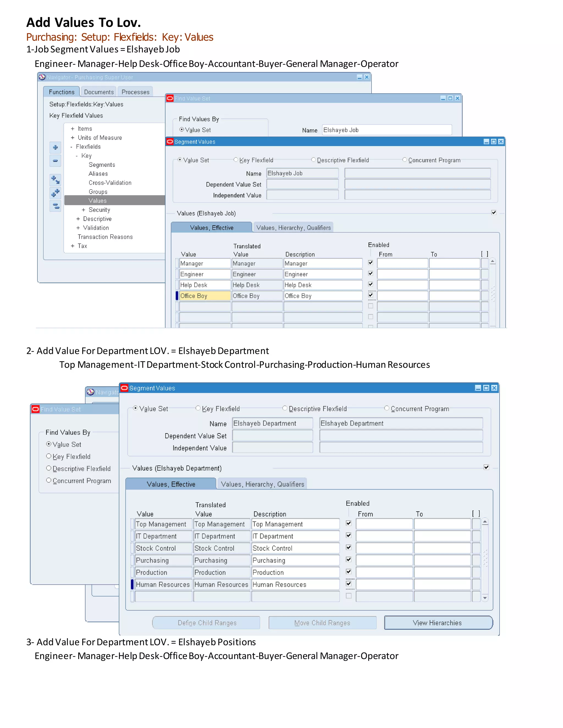Switch to the Documents tab
The image size is (563, 728).
(99, 92)
